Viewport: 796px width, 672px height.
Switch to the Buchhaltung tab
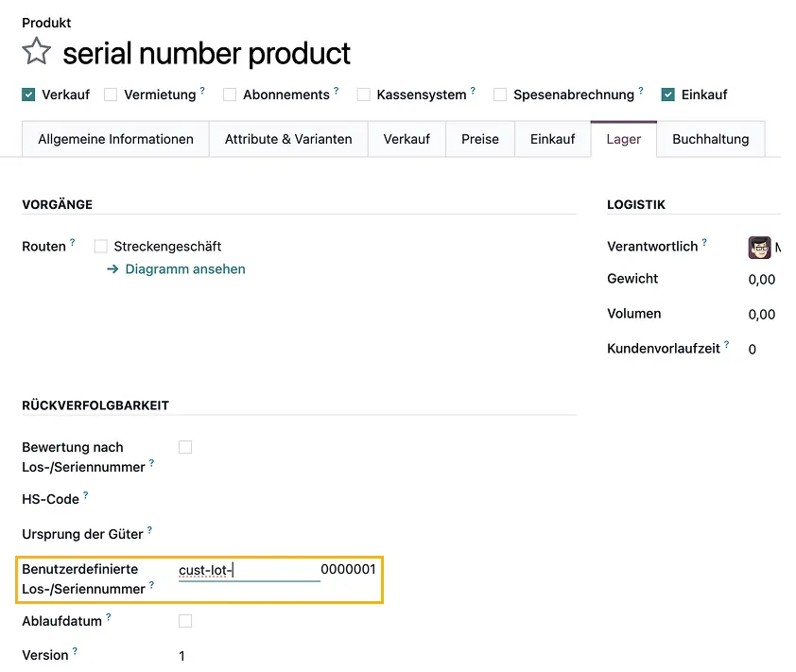[x=708, y=138]
